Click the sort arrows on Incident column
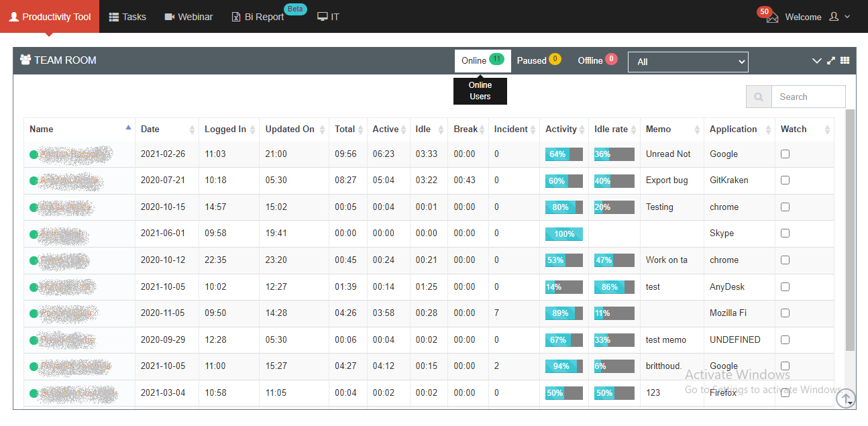The image size is (868, 426). click(x=533, y=129)
